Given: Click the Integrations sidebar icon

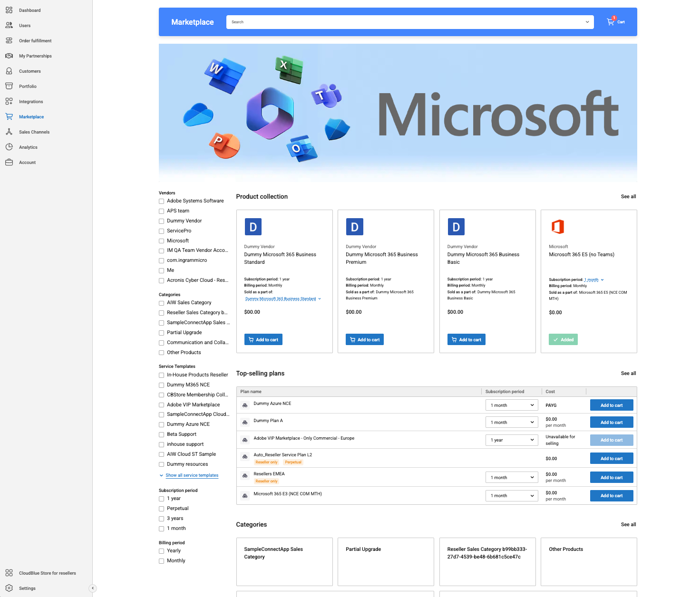Looking at the screenshot, I should [9, 101].
